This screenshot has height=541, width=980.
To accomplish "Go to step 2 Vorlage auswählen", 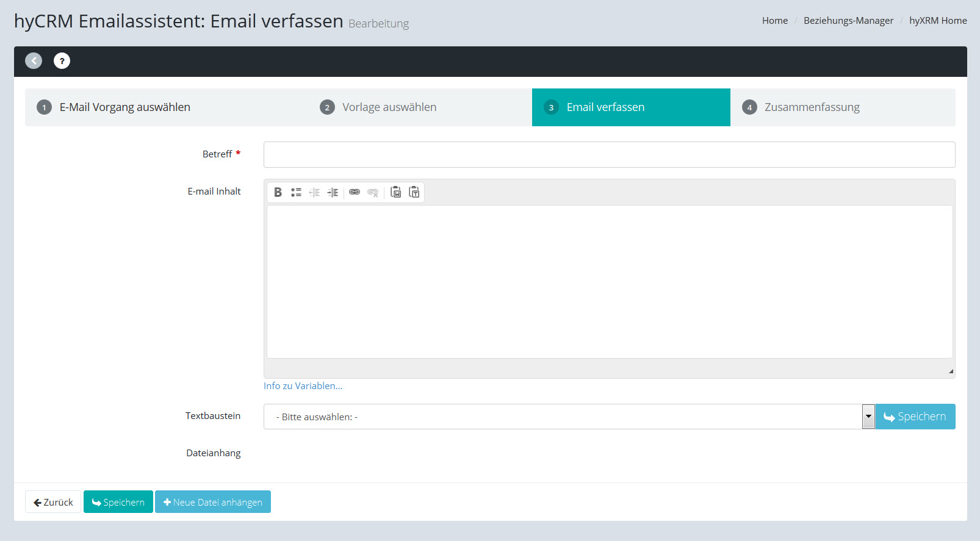I will 389,107.
